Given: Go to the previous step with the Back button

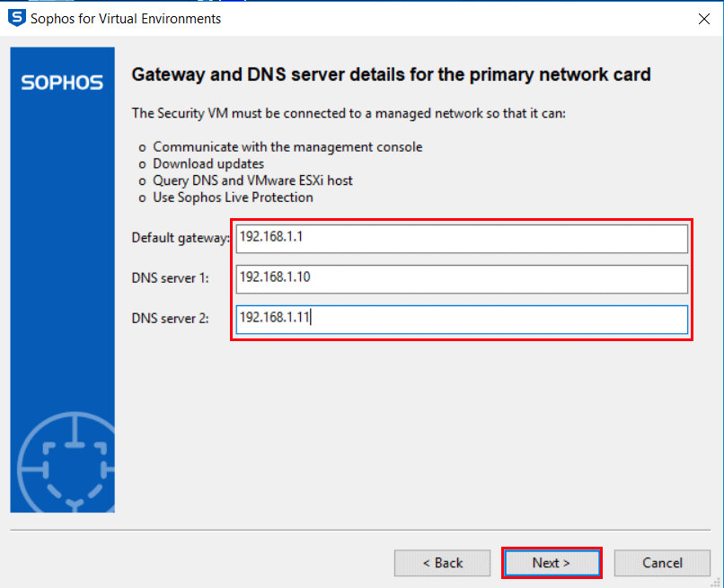Looking at the screenshot, I should [442, 563].
